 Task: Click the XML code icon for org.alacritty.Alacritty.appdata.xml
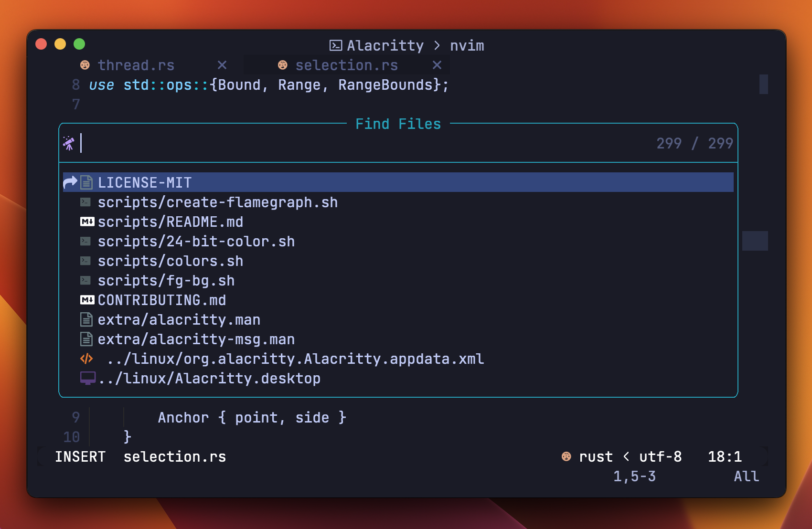(x=86, y=359)
